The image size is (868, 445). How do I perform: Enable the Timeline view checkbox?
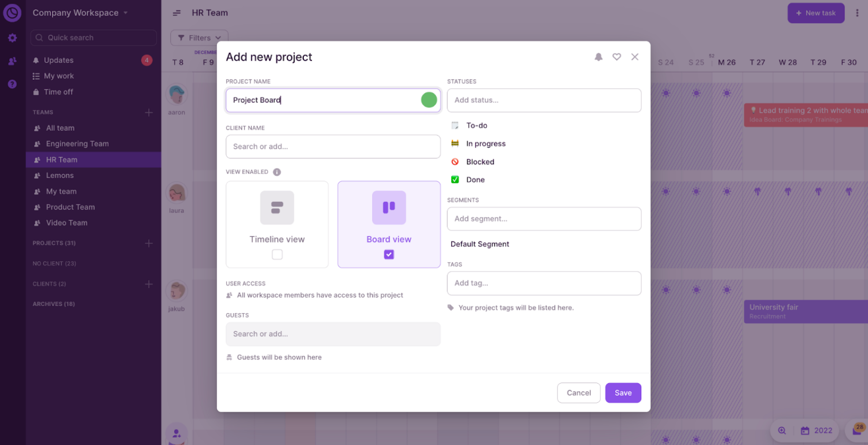(x=277, y=255)
